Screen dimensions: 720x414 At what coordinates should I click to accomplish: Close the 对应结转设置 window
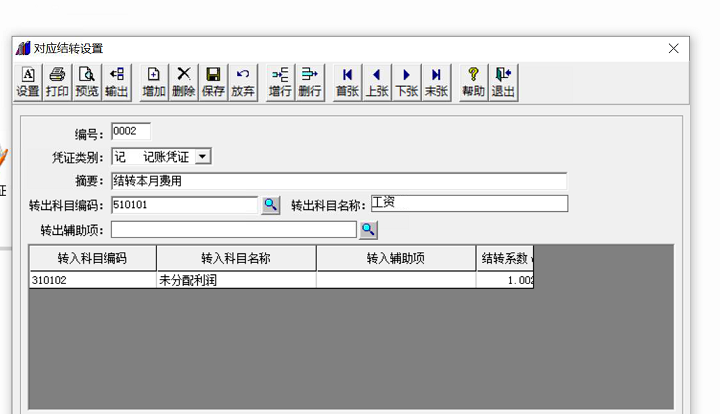point(673,48)
